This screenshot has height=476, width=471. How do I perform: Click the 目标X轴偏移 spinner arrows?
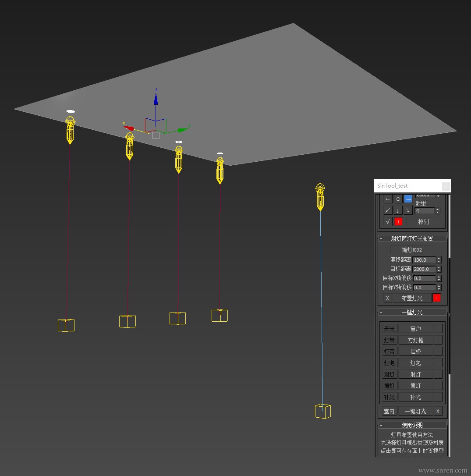[x=439, y=278]
